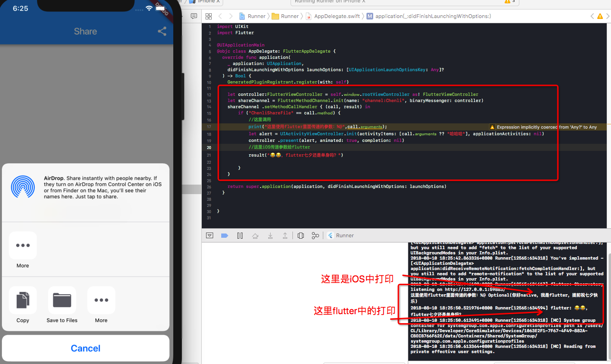This screenshot has width=611, height=364.
Task: Click the jump bar warning icon
Action: click(x=599, y=16)
